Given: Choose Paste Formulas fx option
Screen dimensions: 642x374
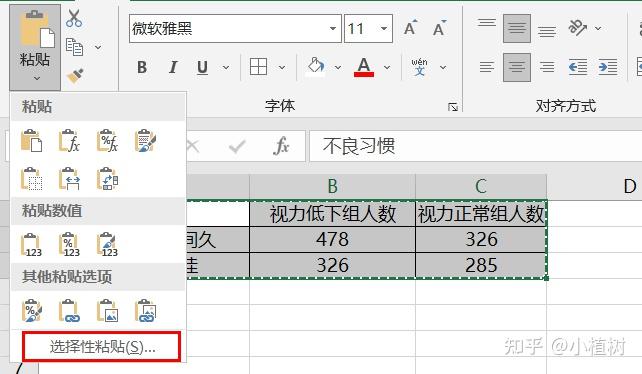Looking at the screenshot, I should click(x=69, y=141).
